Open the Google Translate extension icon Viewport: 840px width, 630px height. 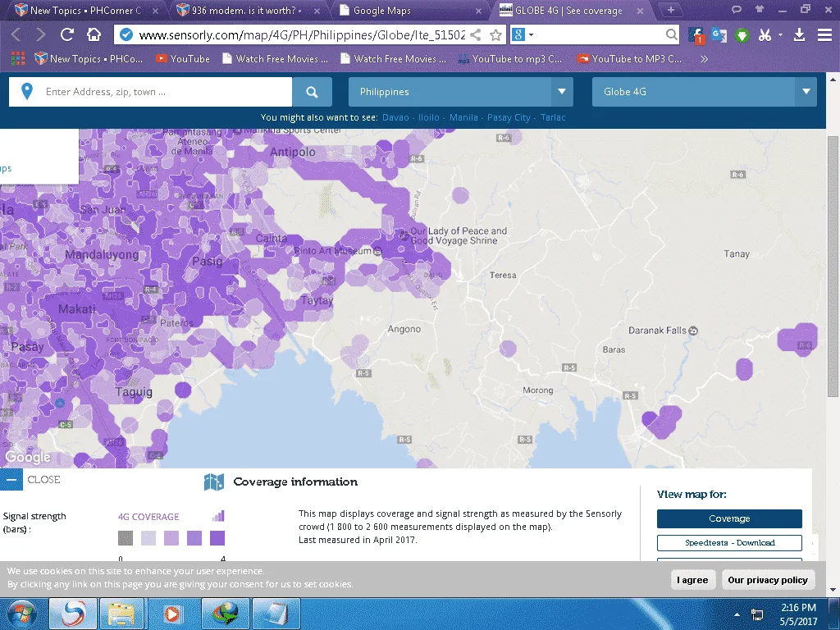[x=719, y=35]
